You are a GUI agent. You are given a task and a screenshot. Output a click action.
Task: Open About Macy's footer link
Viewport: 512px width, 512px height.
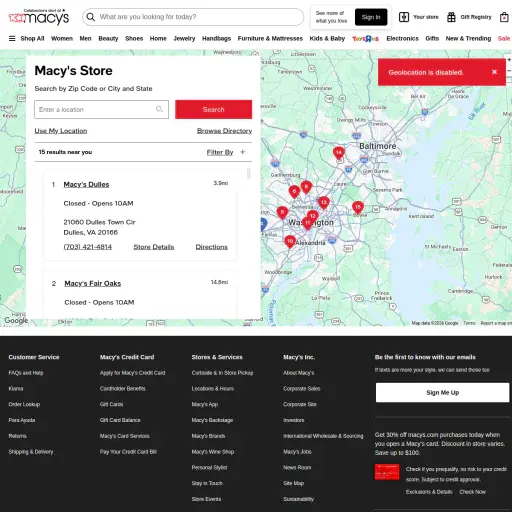pyautogui.click(x=299, y=373)
